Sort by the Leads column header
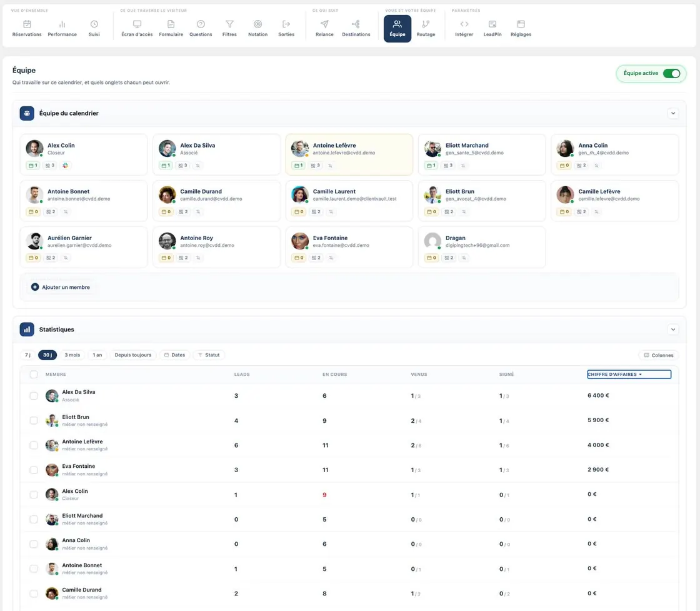This screenshot has width=700, height=611. click(x=242, y=374)
